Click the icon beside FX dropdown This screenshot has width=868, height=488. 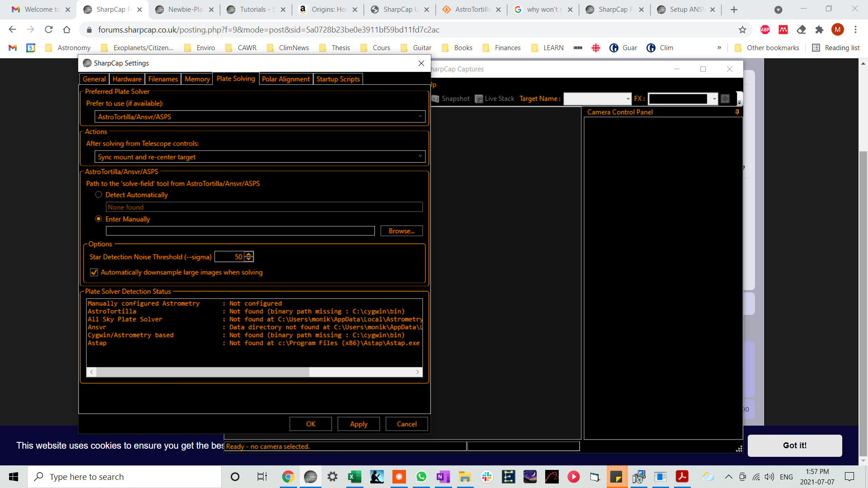[725, 99]
